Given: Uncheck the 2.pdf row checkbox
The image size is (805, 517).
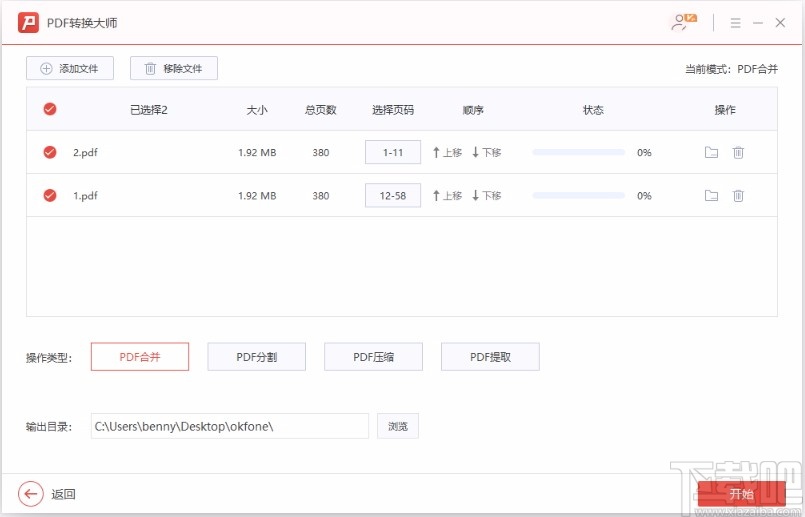Looking at the screenshot, I should click(x=50, y=152).
